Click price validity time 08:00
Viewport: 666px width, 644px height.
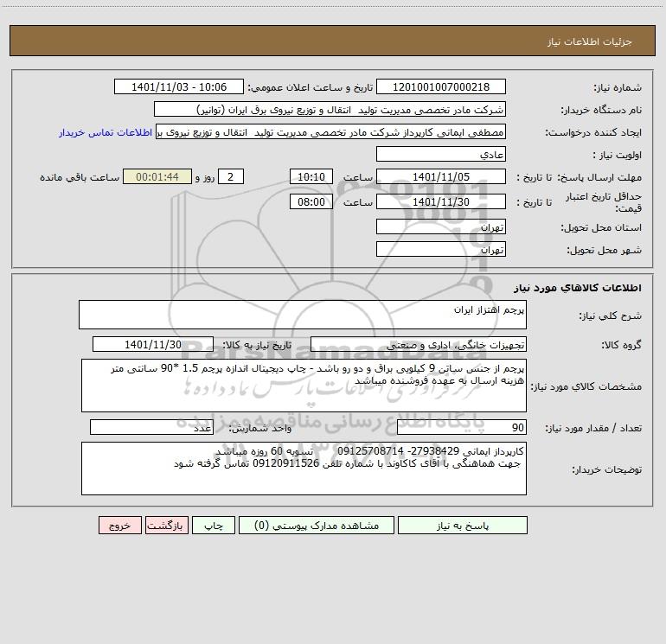tap(311, 201)
